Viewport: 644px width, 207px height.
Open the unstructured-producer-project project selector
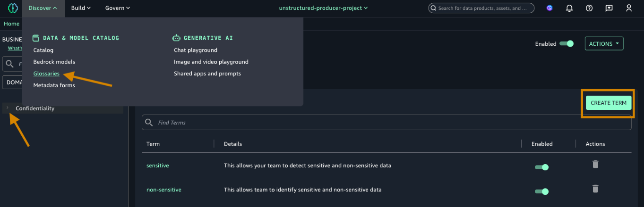(x=323, y=8)
